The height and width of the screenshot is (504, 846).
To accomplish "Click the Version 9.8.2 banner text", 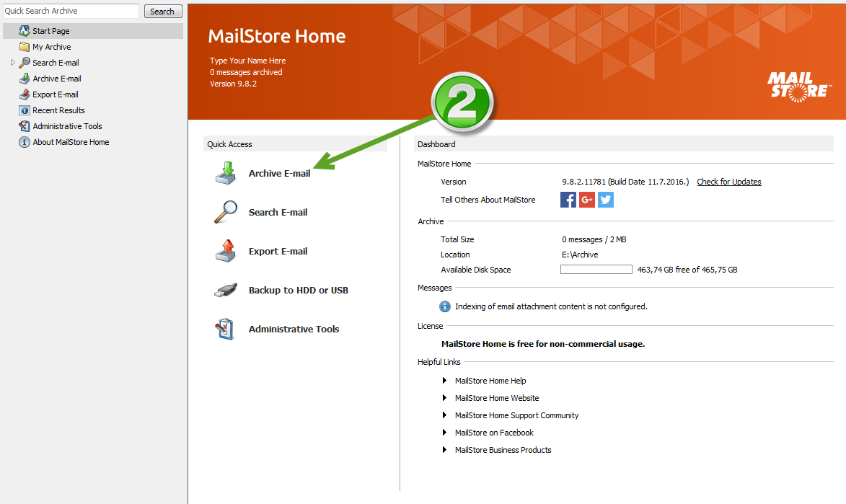I will click(x=233, y=84).
